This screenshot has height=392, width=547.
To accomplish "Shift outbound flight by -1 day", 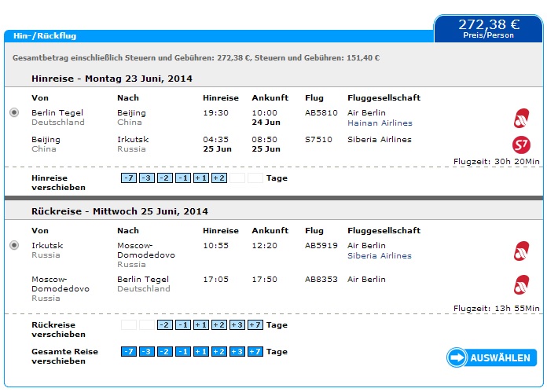I will click(x=183, y=178).
